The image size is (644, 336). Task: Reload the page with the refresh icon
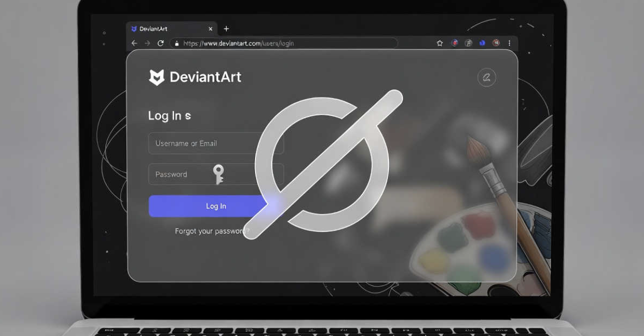[160, 43]
